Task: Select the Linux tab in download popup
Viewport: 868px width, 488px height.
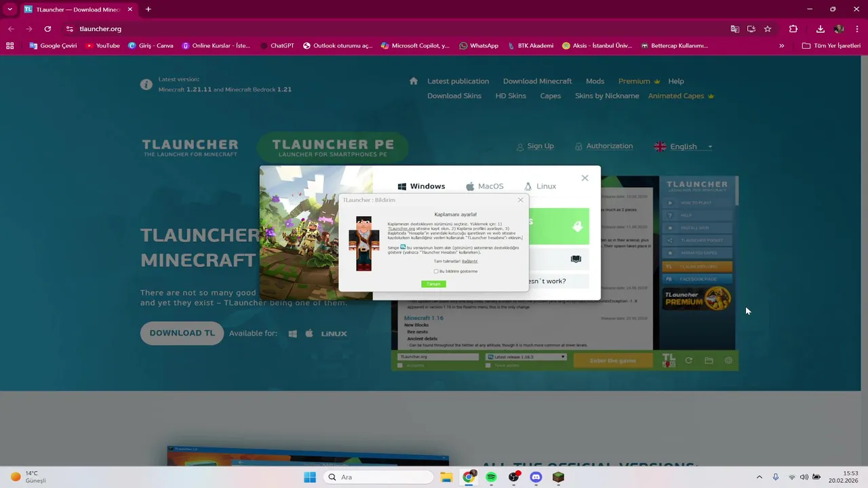Action: click(x=540, y=186)
